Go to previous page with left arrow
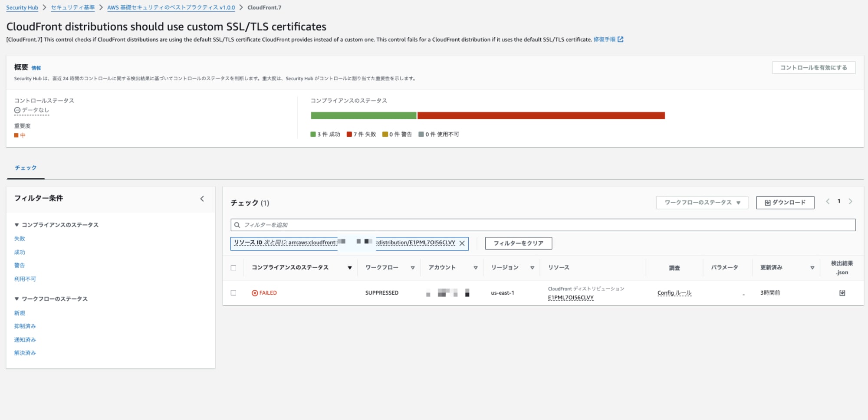 coord(828,201)
